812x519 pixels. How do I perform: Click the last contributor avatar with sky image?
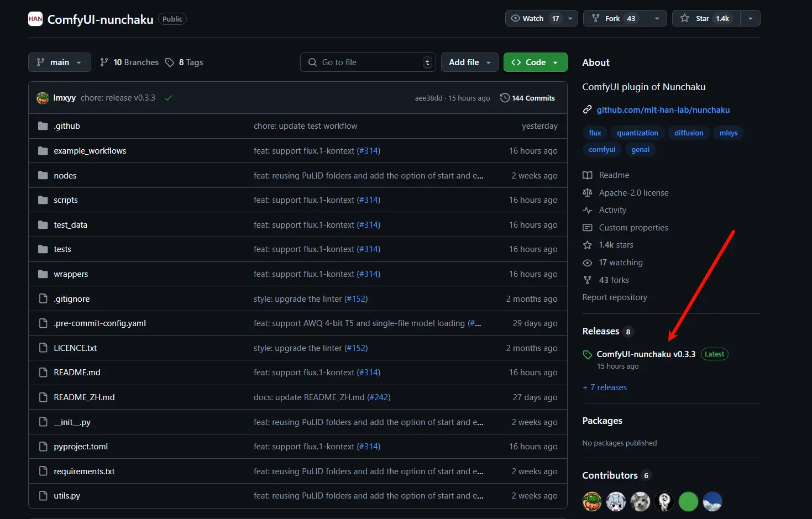713,502
